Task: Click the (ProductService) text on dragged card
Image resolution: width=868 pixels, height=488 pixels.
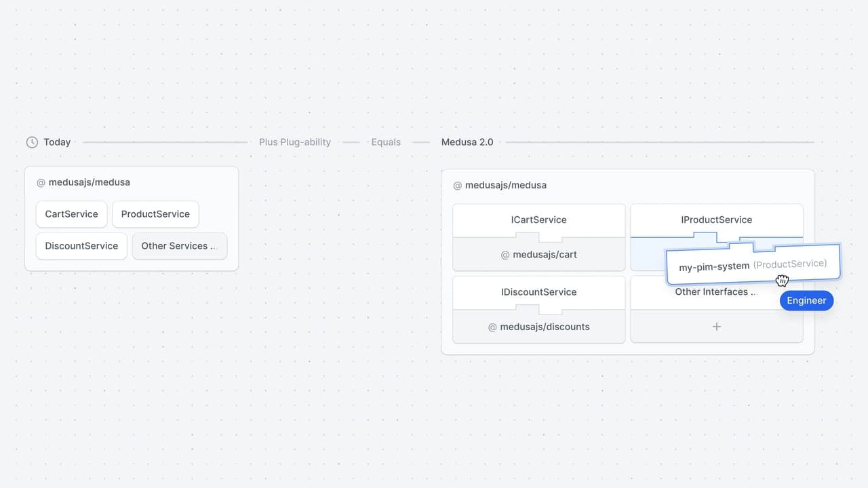Action: [790, 264]
